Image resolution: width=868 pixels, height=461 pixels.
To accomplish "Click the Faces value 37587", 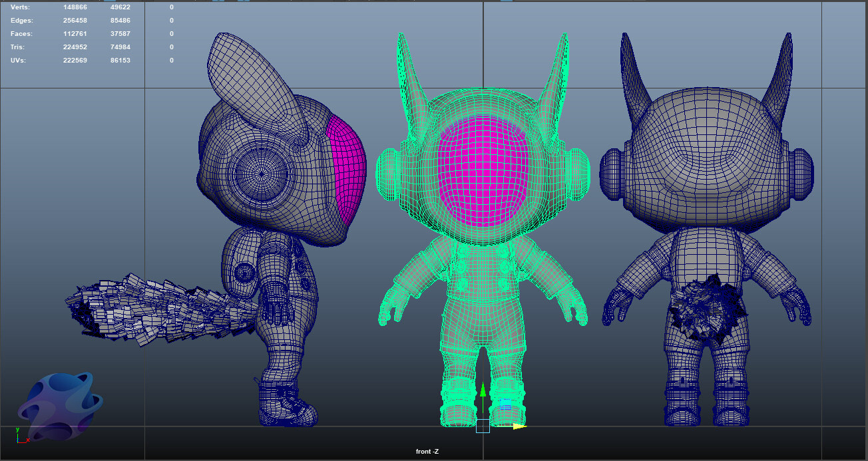I will tap(120, 33).
